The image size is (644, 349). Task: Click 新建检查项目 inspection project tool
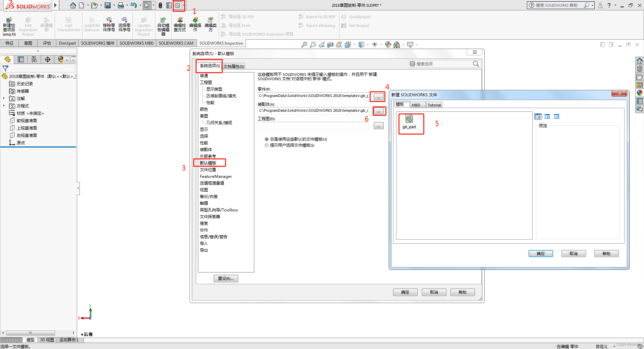pos(9,27)
